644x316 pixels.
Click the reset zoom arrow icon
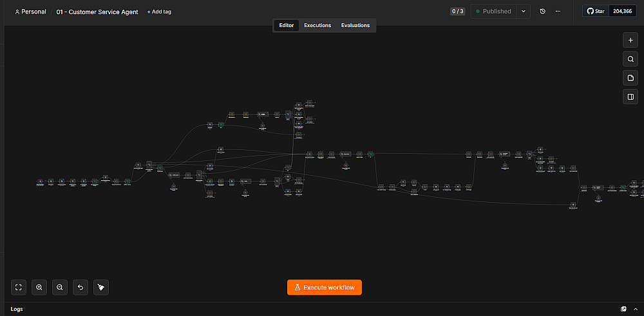(x=80, y=287)
